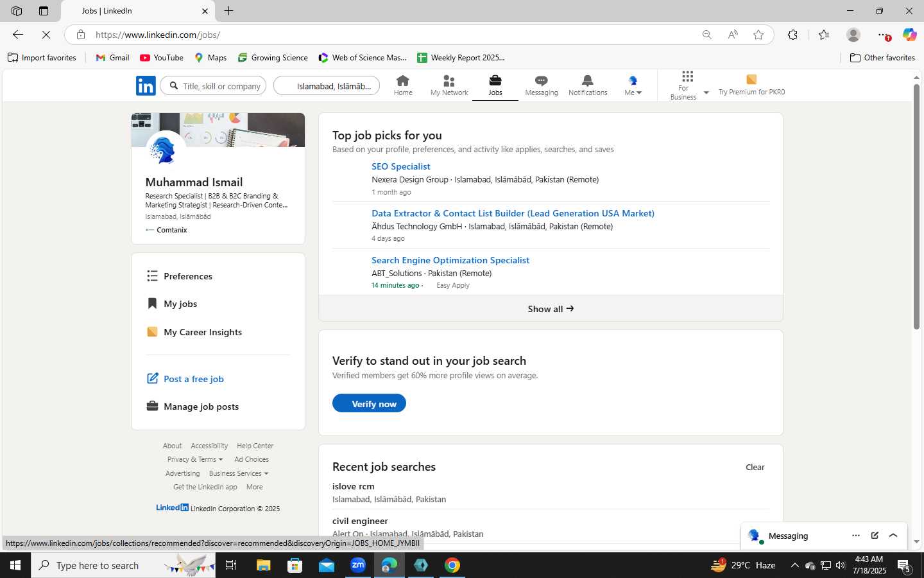
Task: Open recent search civil engineer
Action: pos(360,521)
